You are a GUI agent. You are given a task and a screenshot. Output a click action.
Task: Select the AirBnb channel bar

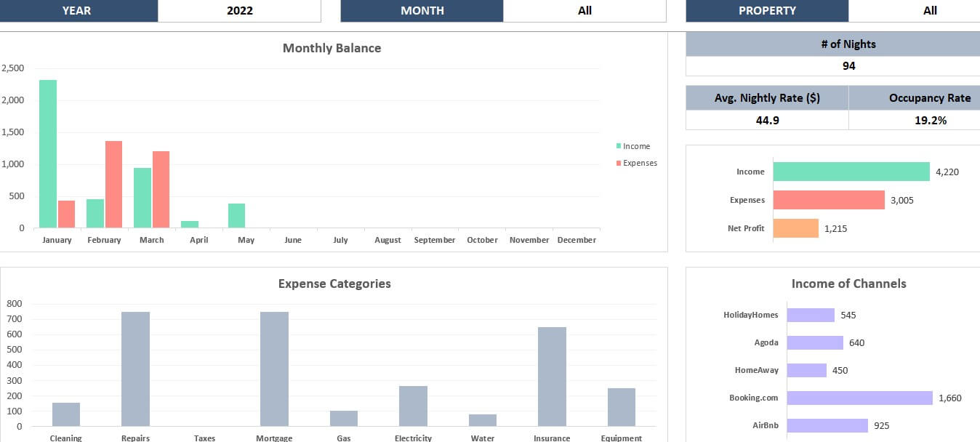coord(827,425)
